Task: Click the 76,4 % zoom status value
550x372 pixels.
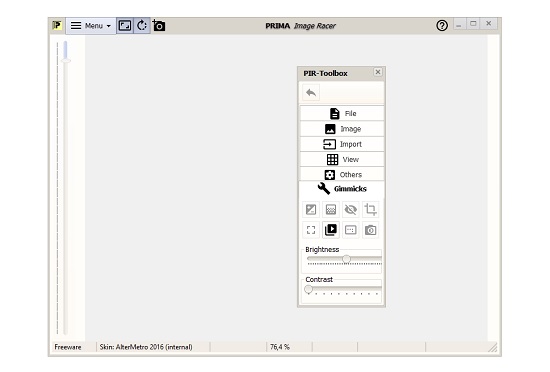Action: click(280, 347)
